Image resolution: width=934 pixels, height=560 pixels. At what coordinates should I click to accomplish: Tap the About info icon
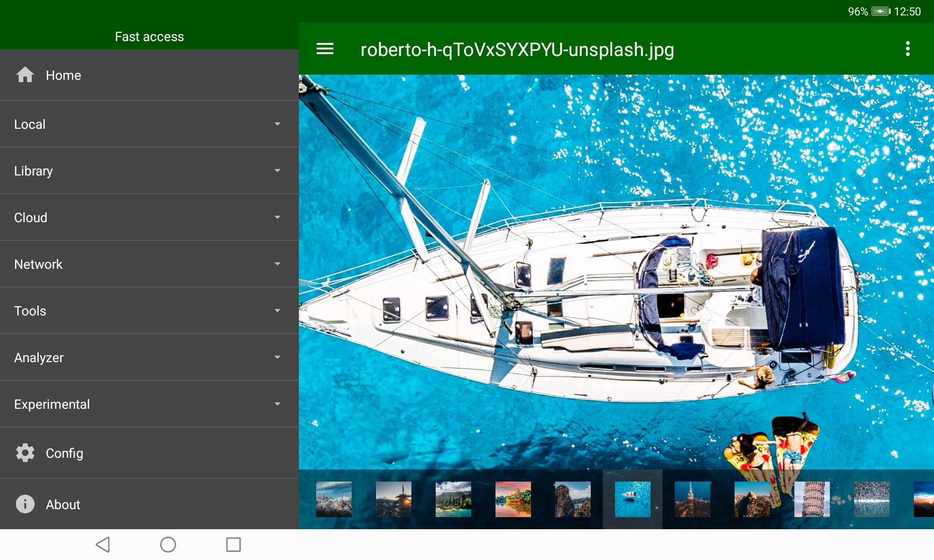point(25,504)
